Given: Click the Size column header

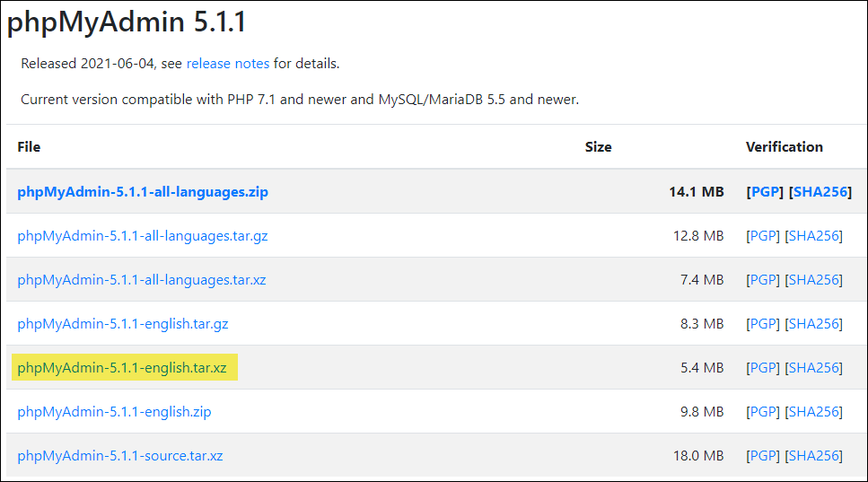Looking at the screenshot, I should [x=599, y=147].
